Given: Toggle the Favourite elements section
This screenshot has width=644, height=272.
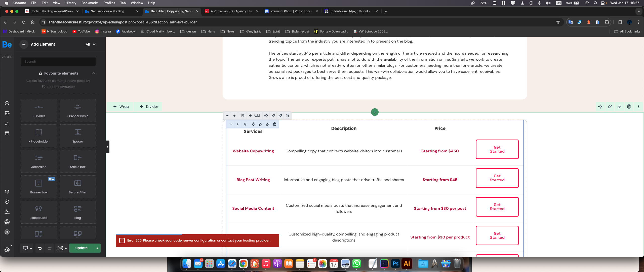Looking at the screenshot, I should tap(94, 73).
